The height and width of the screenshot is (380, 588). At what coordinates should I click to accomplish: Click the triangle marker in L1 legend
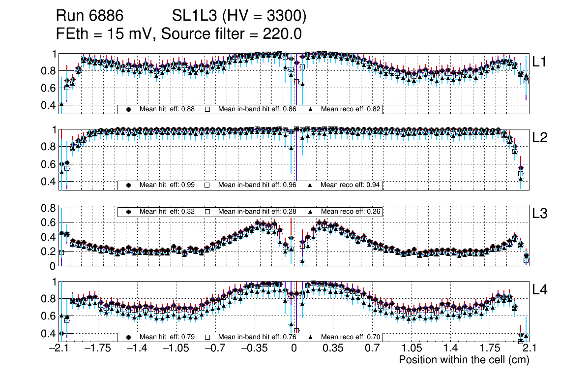click(311, 109)
